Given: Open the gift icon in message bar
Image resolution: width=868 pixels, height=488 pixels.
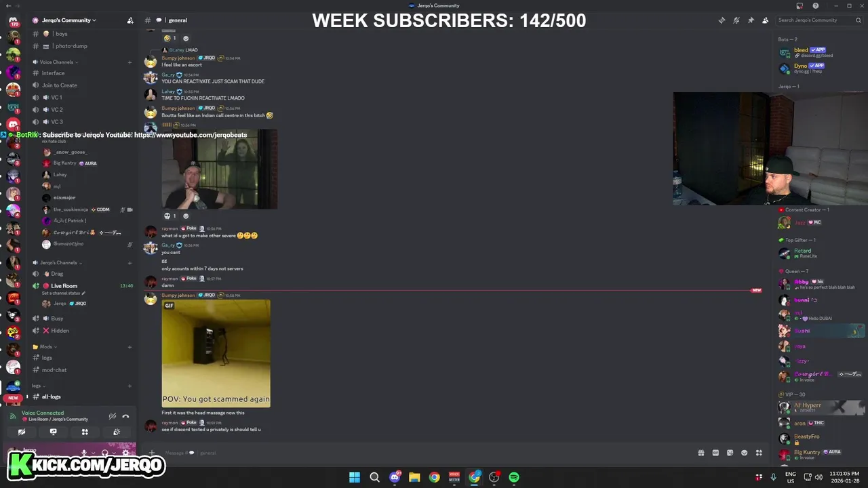Looking at the screenshot, I should coord(701,453).
